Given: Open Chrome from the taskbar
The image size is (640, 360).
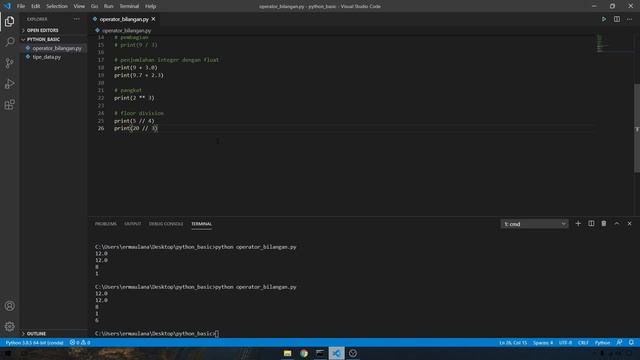Looking at the screenshot, I should click(x=304, y=353).
